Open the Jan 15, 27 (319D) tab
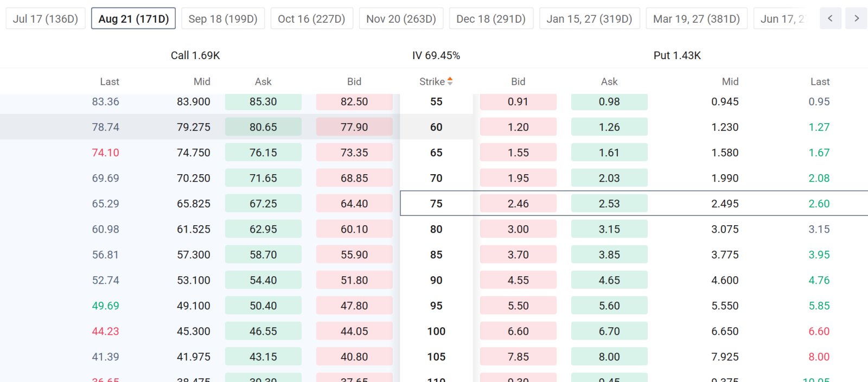This screenshot has width=868, height=382. click(589, 18)
